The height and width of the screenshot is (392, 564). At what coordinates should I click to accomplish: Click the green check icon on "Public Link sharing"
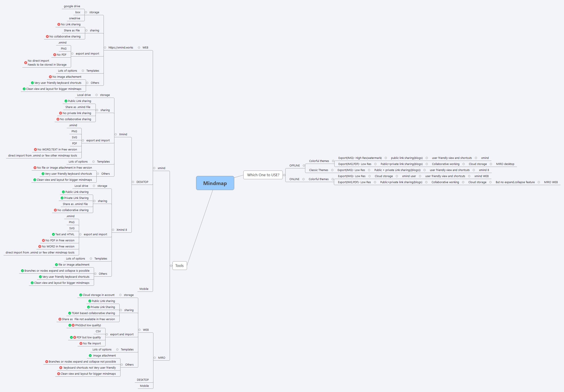[x=66, y=101]
